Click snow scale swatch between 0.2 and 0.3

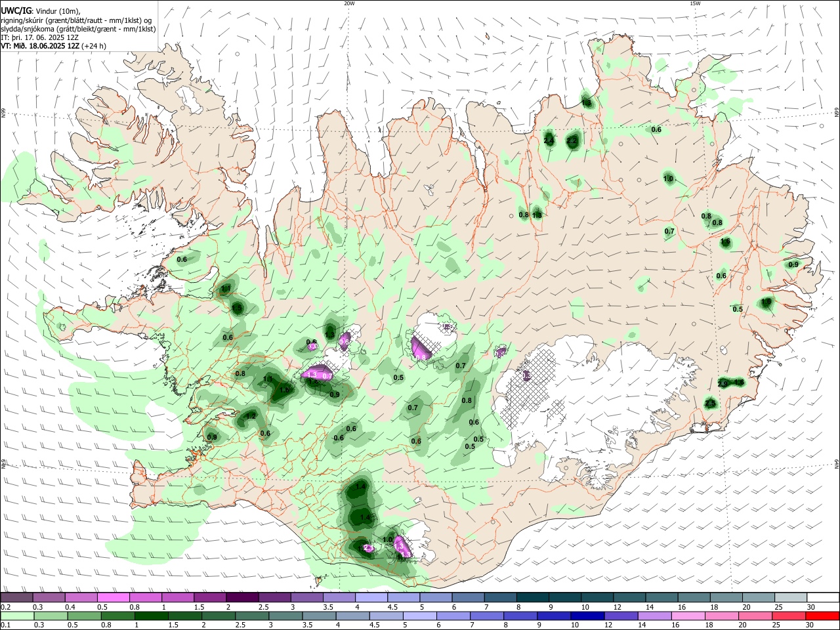pos(16,597)
